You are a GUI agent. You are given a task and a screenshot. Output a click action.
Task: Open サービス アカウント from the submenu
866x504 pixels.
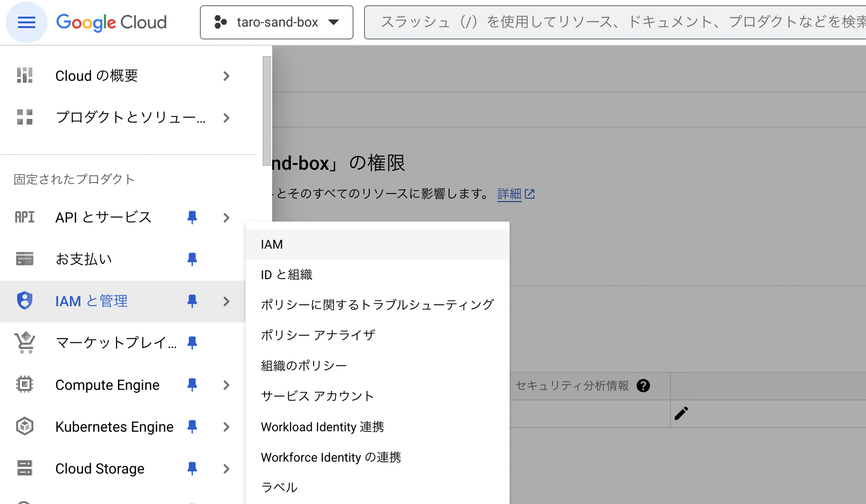(x=377, y=396)
